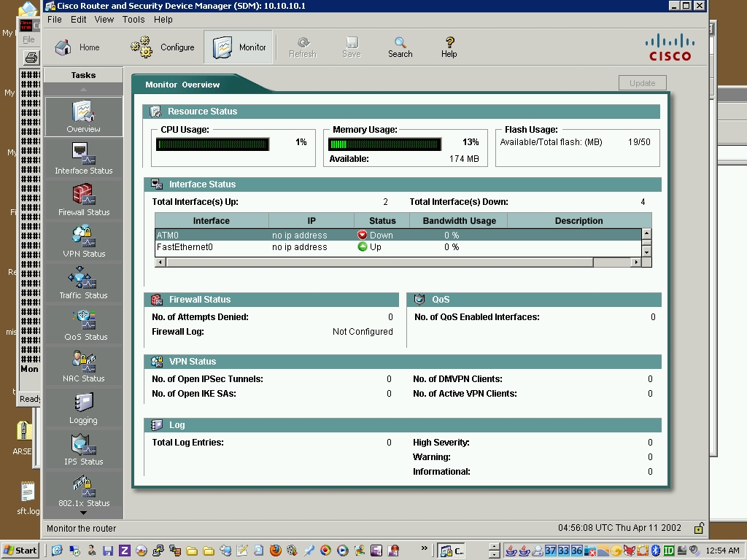Open the Tools menu
The image size is (747, 560).
tap(133, 20)
